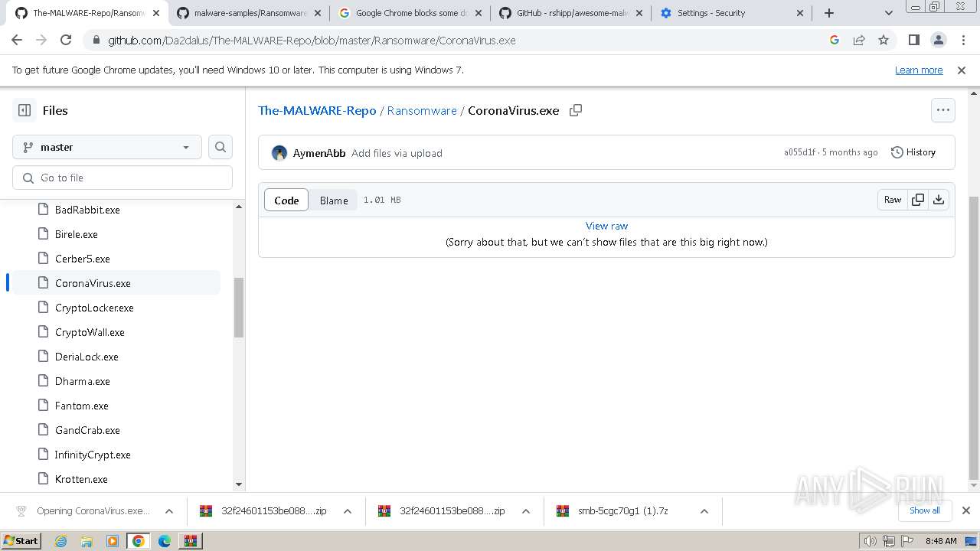Viewport: 980px width, 551px height.
Task: Open Microsoft Edge from taskbar
Action: (x=164, y=541)
